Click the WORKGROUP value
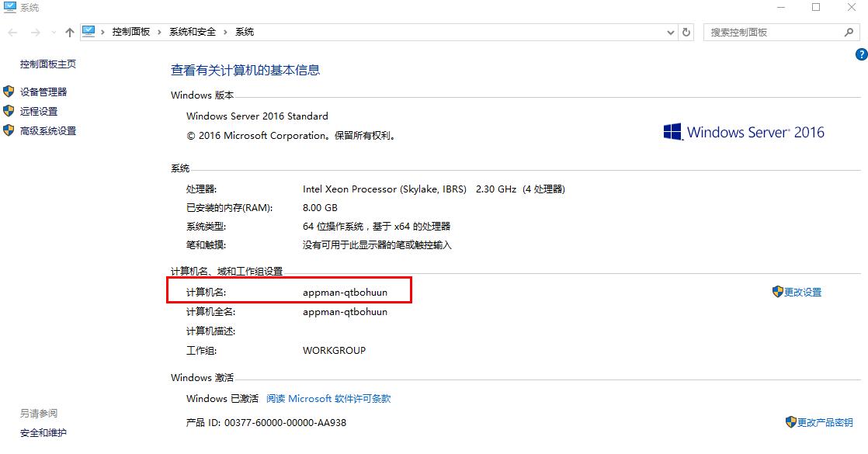The height and width of the screenshot is (454, 868). [x=335, y=351]
